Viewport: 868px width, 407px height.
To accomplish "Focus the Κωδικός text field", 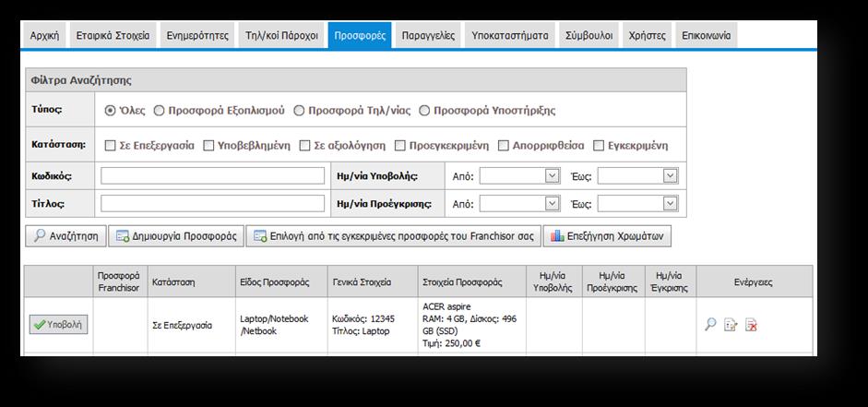I will point(212,176).
